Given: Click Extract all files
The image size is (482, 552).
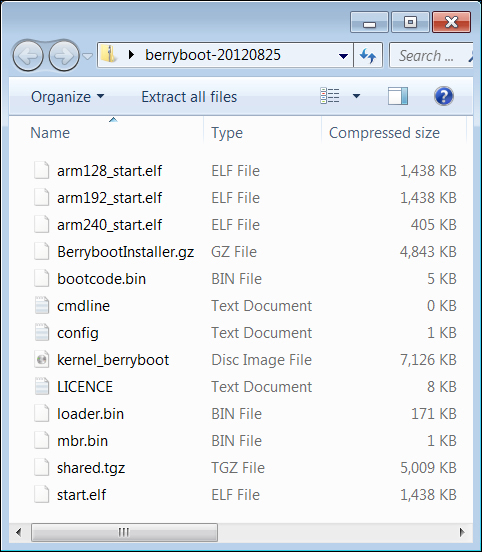Looking at the screenshot, I should click(189, 97).
